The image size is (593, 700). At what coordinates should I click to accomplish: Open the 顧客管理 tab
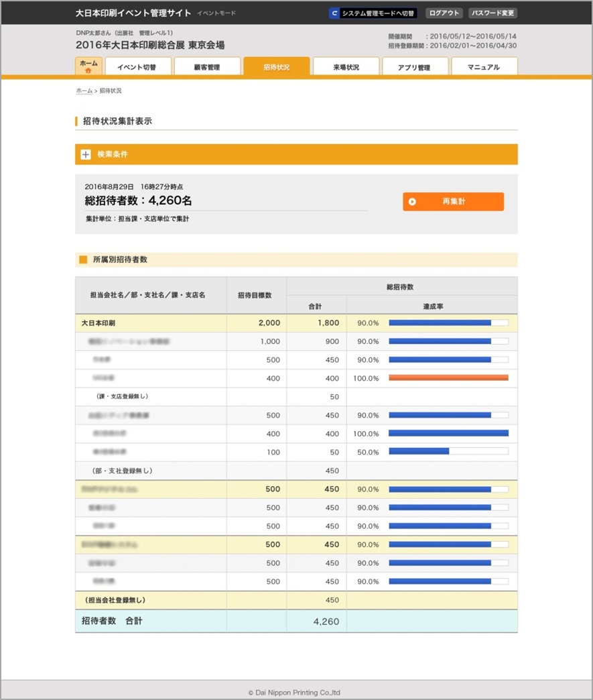point(207,67)
